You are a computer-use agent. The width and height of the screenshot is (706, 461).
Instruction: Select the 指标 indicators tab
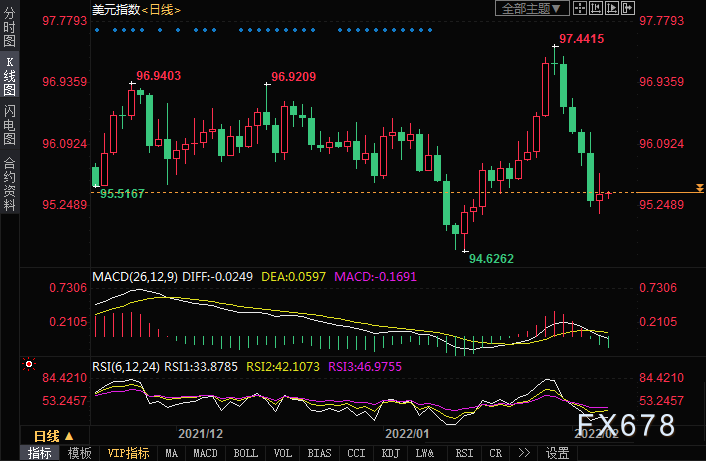pos(39,453)
